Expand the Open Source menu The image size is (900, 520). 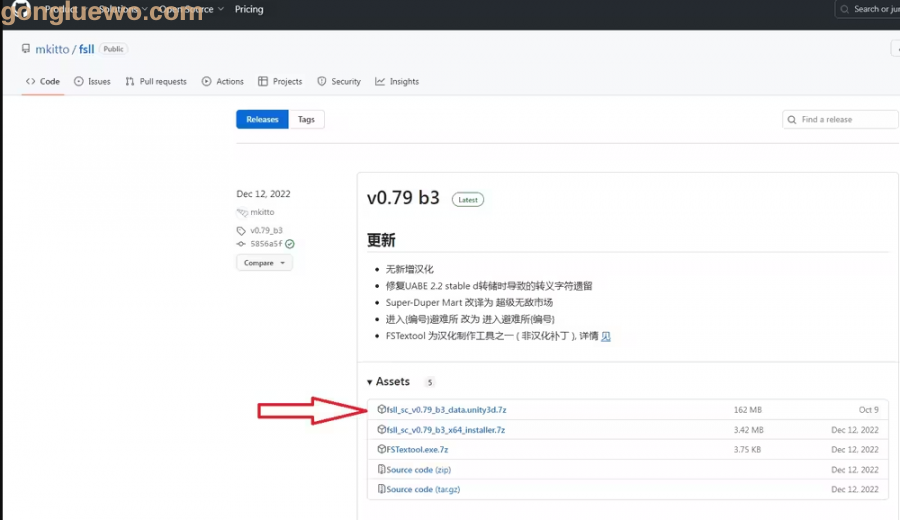click(191, 9)
